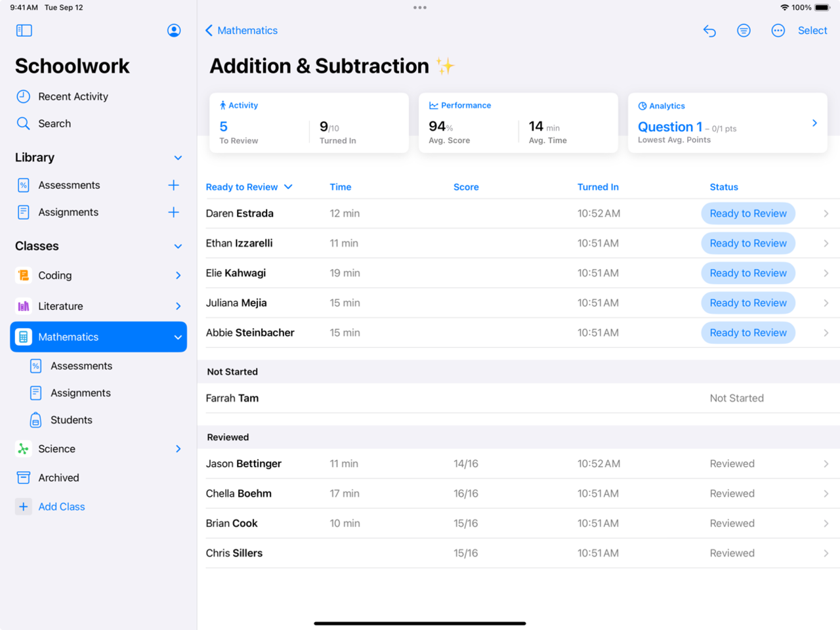Open the Archived box icon
840x630 pixels.
pos(23,478)
